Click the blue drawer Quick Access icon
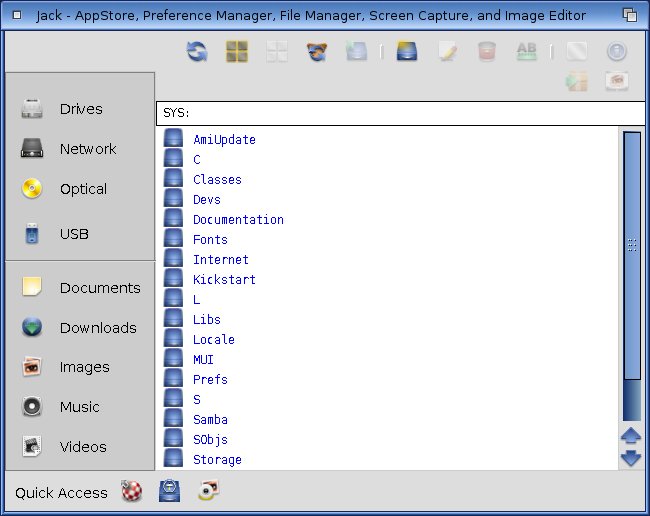Screen dimensions: 650x516 click(170, 491)
